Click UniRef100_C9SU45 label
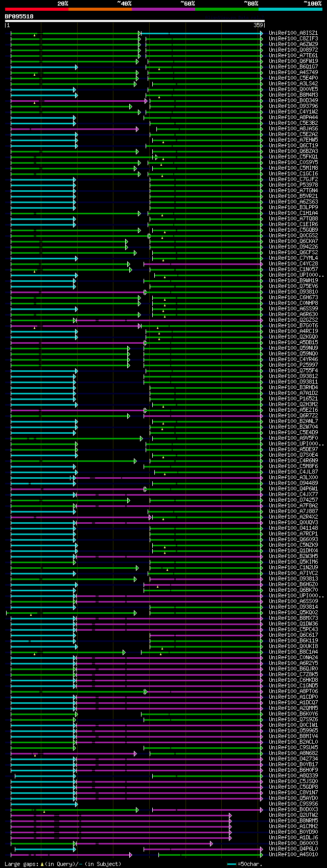 293,747
